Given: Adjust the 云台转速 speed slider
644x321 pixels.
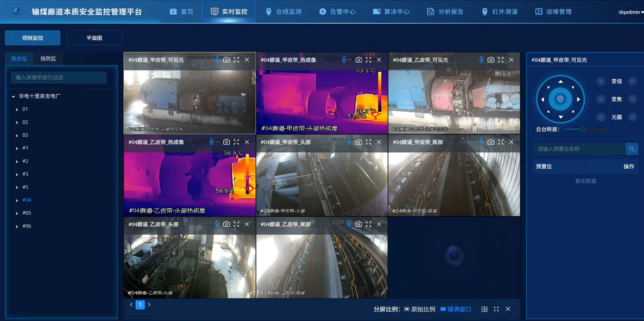Looking at the screenshot, I should [582, 129].
